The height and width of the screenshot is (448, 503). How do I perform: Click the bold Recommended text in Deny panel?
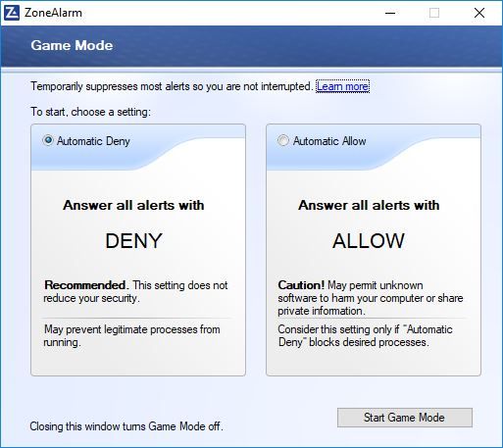coord(86,285)
